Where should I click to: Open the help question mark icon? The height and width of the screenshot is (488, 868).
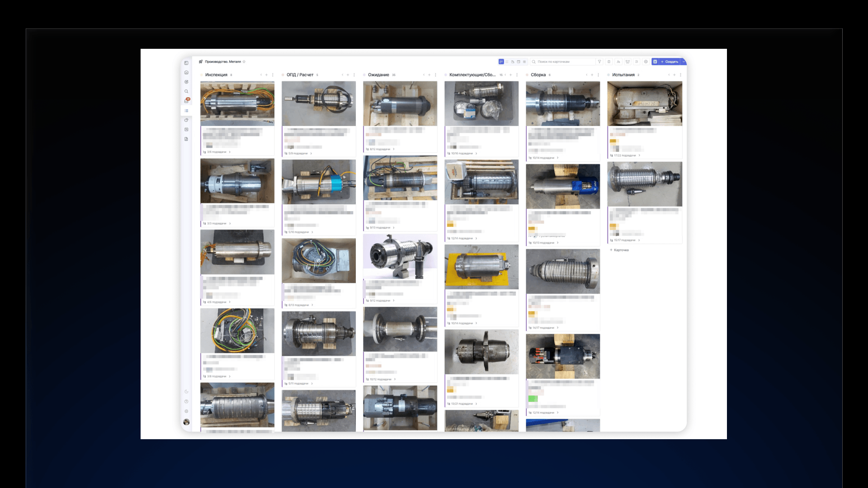coord(186,401)
